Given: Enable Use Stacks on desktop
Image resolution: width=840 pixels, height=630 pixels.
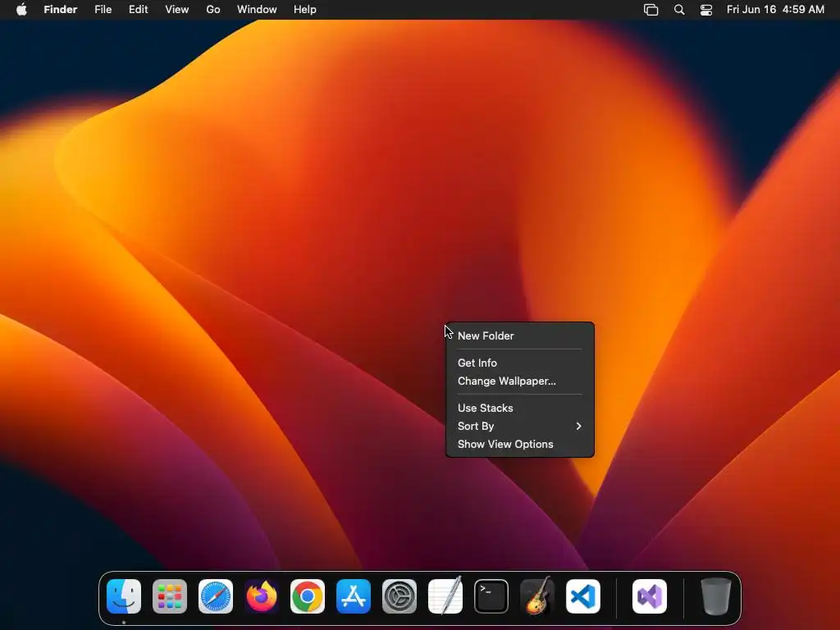Looking at the screenshot, I should pos(519,408).
